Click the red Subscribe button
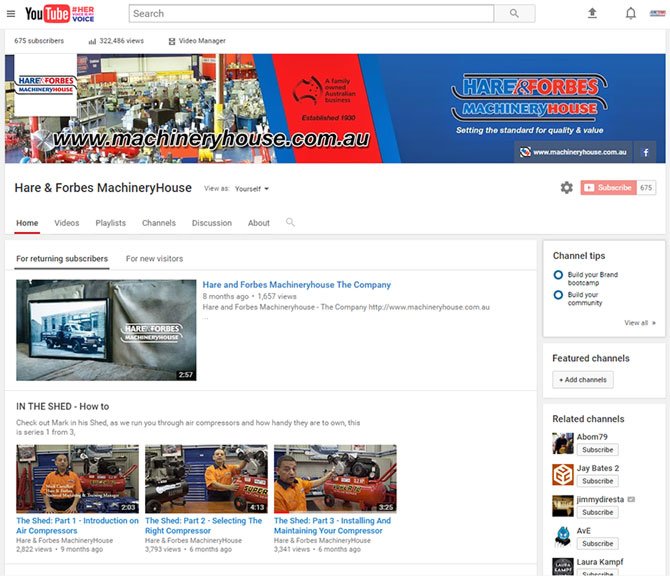The height and width of the screenshot is (576, 670). 608,188
